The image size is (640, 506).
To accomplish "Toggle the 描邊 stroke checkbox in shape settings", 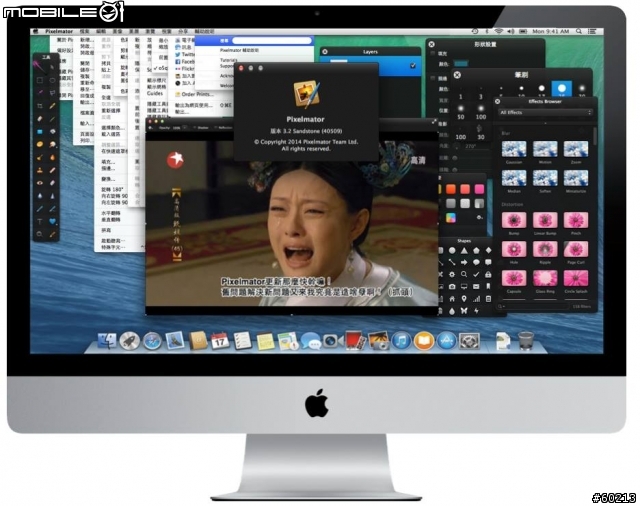I will (x=433, y=78).
